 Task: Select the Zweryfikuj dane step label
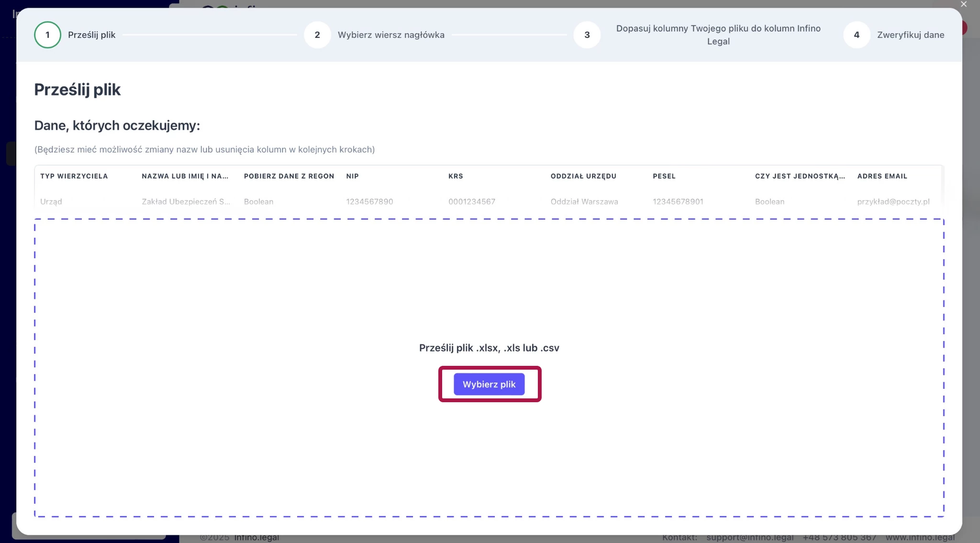(911, 35)
